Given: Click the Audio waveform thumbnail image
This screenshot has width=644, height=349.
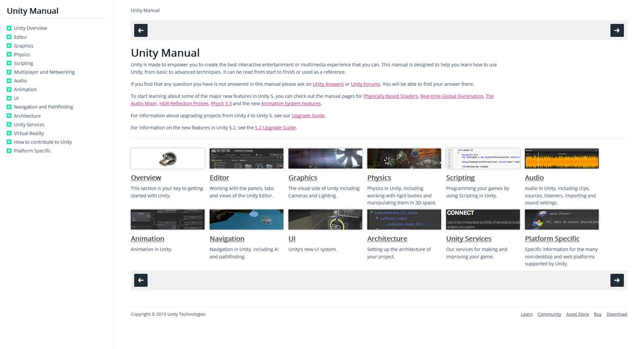Looking at the screenshot, I should click(562, 159).
